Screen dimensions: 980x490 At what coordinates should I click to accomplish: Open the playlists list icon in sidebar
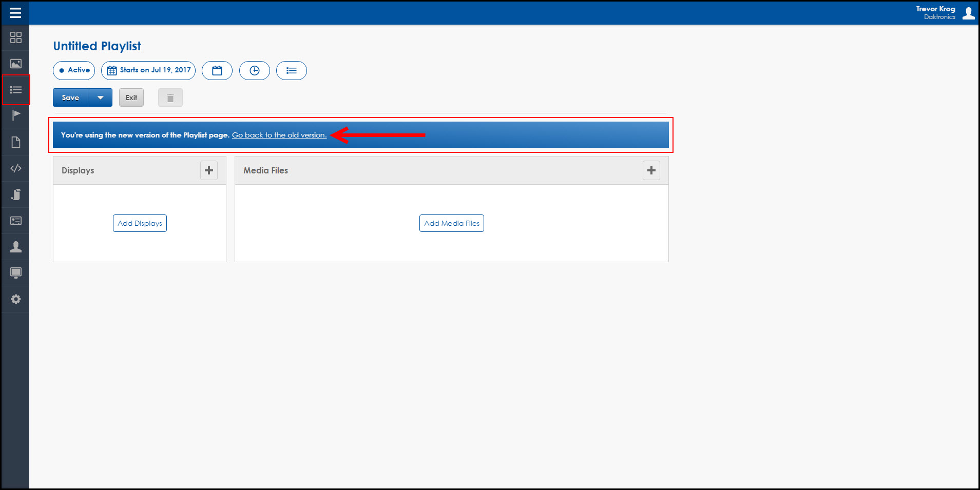tap(16, 90)
